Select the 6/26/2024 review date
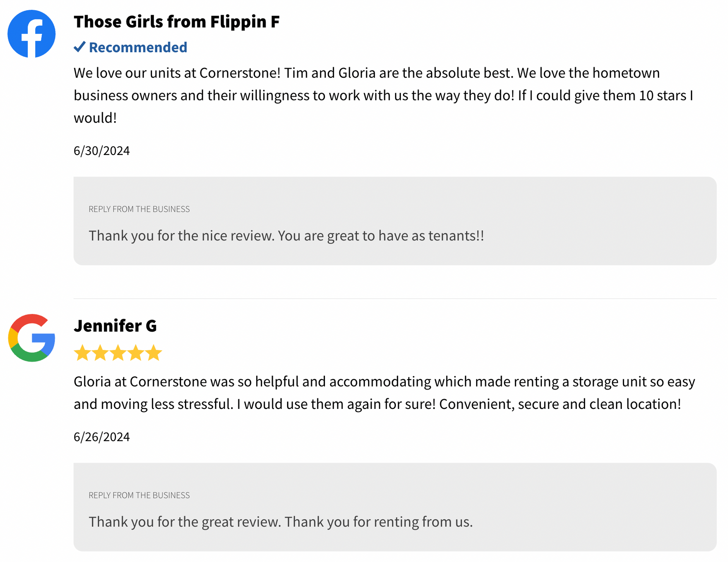Viewport: 728px width, 562px height. pyautogui.click(x=102, y=437)
